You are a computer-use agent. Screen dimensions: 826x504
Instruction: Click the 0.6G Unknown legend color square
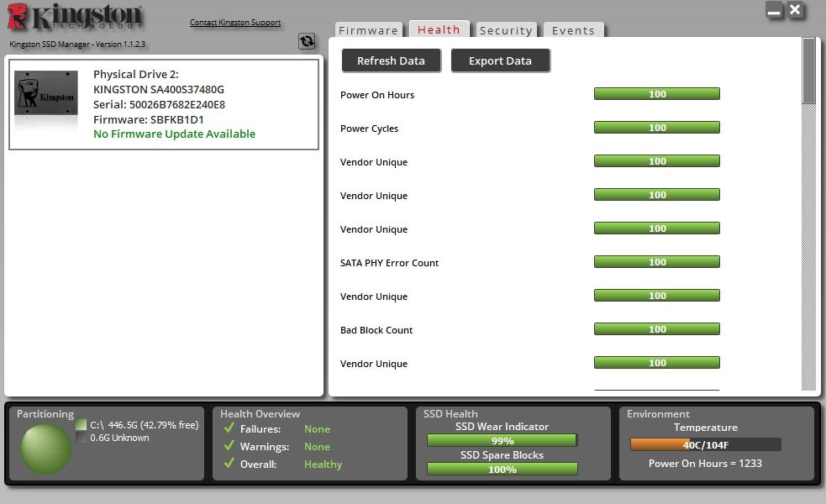(82, 438)
